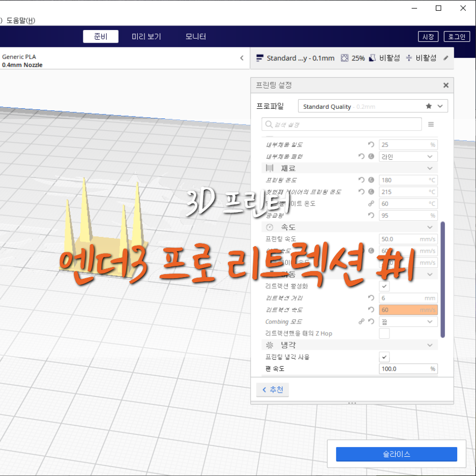Click the highlighted 리트렉션 속도 60 field
Viewport: 476px width, 476px height.
coord(408,310)
